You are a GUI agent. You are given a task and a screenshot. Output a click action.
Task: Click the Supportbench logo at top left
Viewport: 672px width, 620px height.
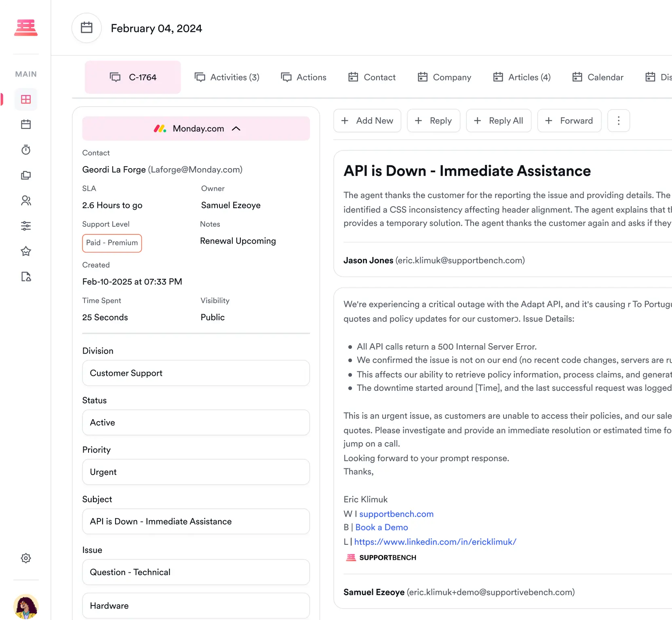[x=26, y=28]
